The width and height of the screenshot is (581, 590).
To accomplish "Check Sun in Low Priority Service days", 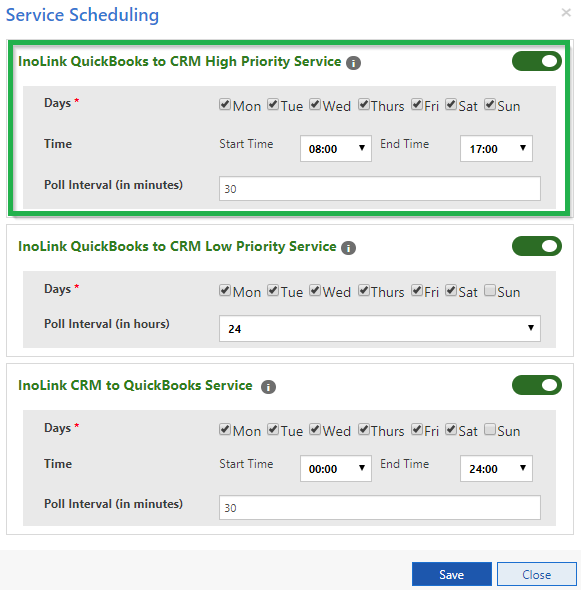I will [x=490, y=290].
